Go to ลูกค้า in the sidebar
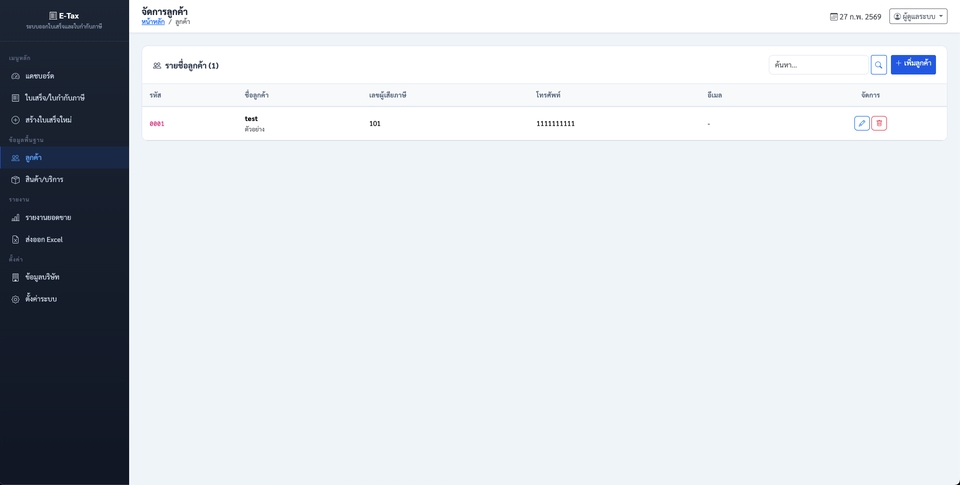This screenshot has width=960, height=485. coord(33,158)
